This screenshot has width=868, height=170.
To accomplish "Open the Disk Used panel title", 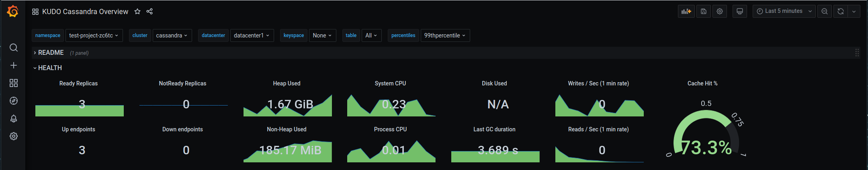I will tap(494, 83).
